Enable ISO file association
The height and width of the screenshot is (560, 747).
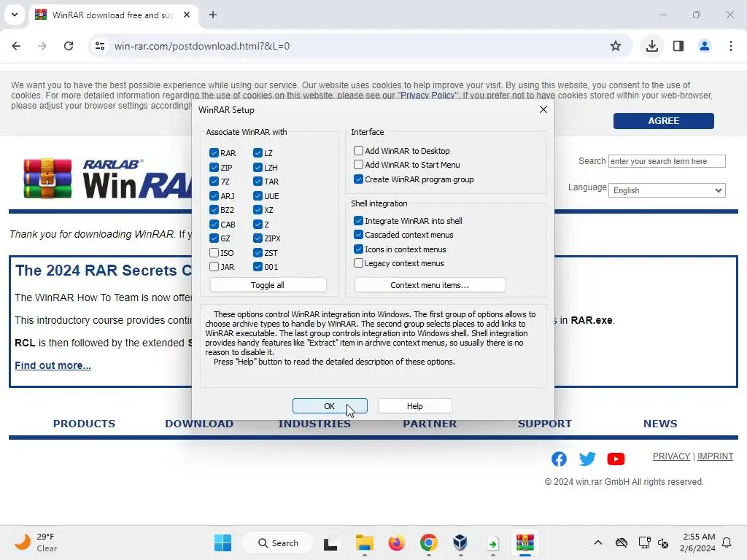(x=214, y=252)
